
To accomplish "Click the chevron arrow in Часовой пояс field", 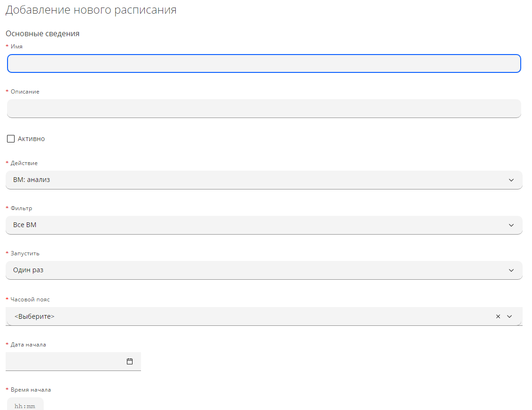I will tap(509, 316).
